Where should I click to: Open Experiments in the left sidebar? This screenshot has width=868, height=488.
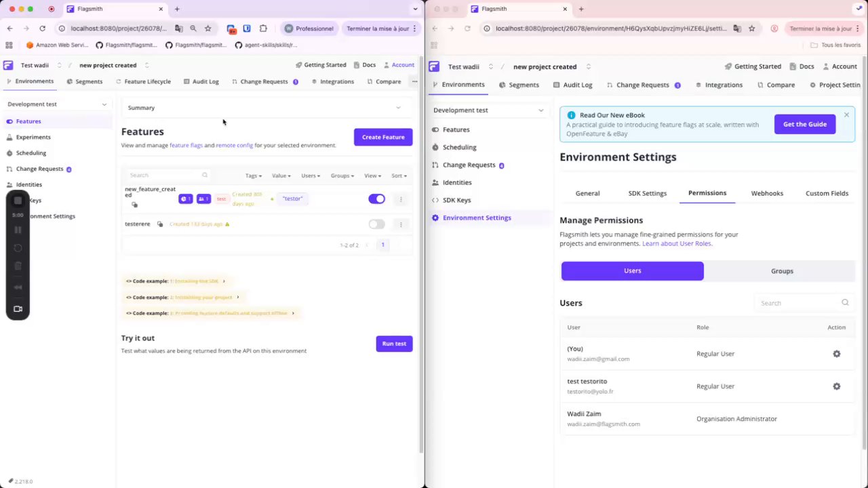pyautogui.click(x=33, y=137)
